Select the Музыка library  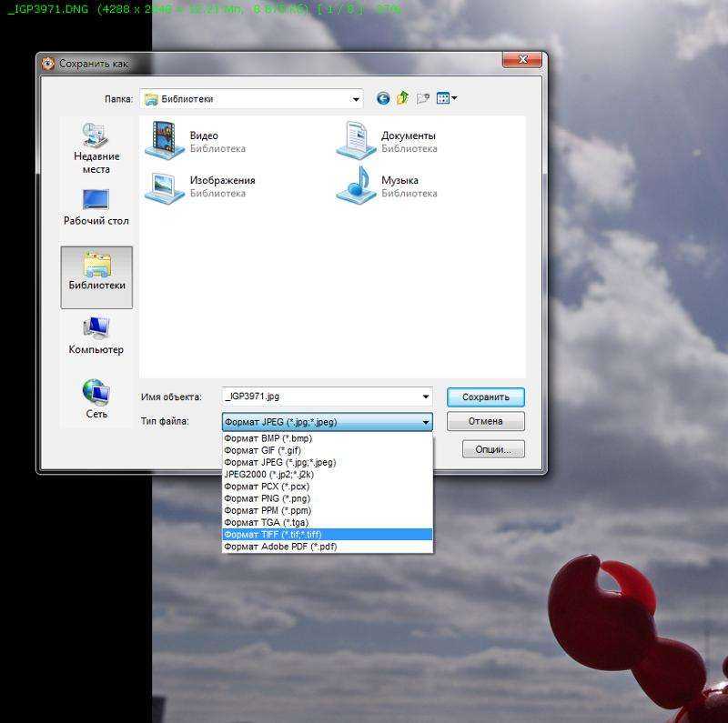click(387, 186)
